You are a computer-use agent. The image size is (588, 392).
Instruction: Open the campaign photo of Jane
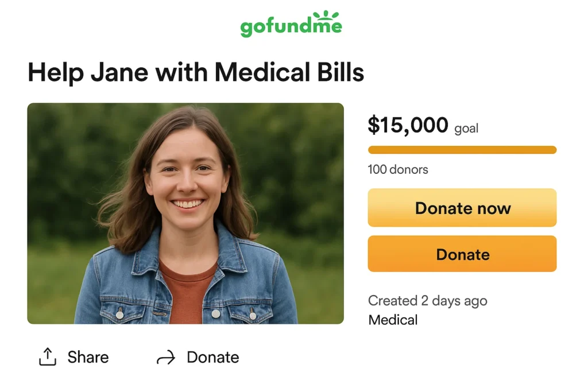186,212
